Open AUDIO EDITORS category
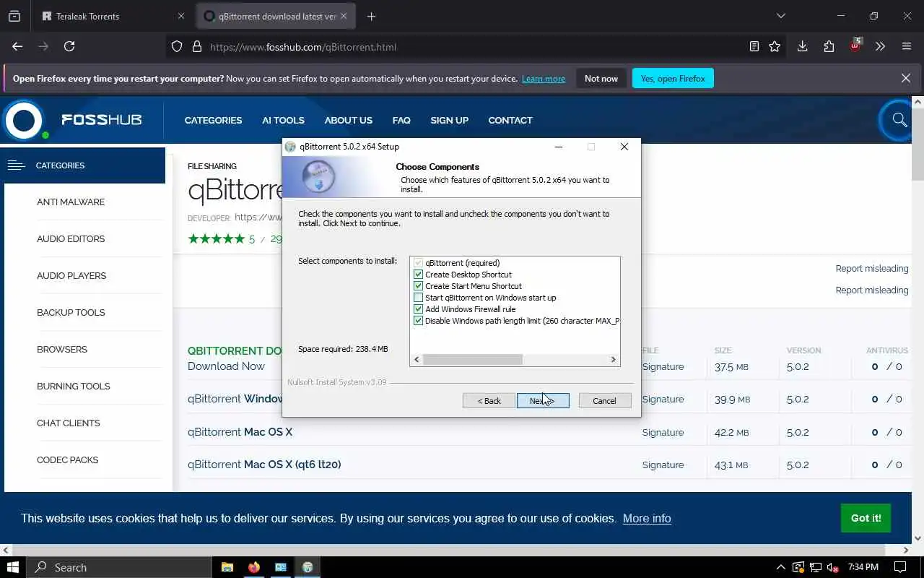 click(x=71, y=238)
